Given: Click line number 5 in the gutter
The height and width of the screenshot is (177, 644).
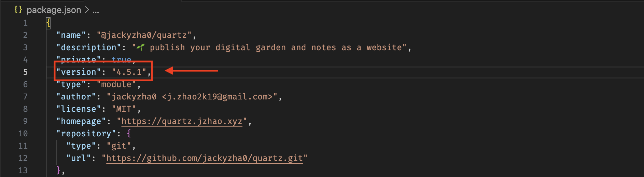Looking at the screenshot, I should click(x=25, y=72).
